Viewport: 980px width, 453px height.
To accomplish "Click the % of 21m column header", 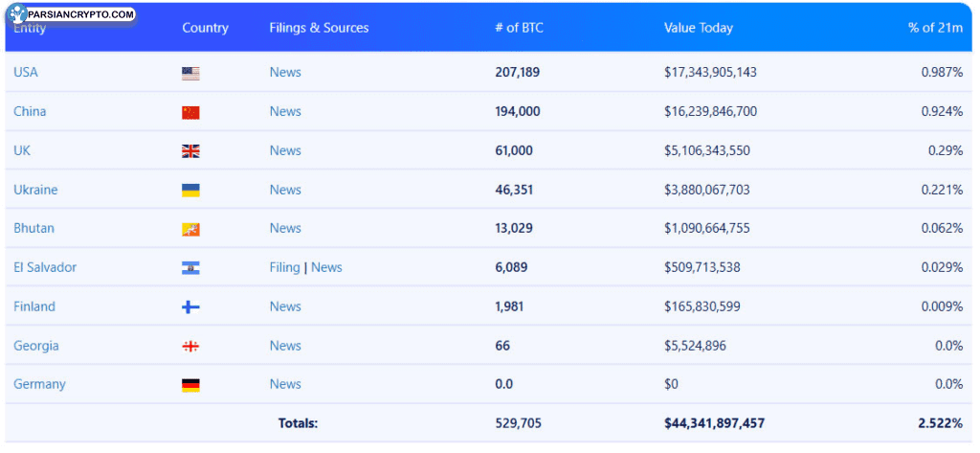I will tap(935, 28).
